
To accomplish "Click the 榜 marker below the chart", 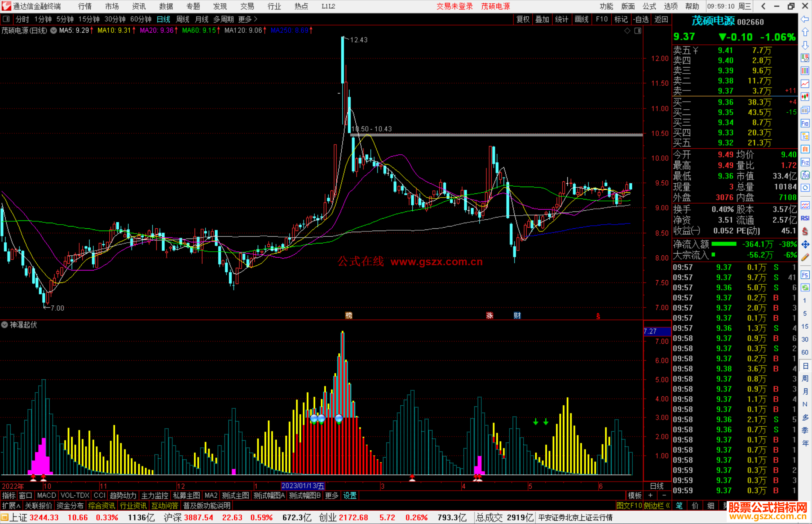I will pyautogui.click(x=348, y=315).
